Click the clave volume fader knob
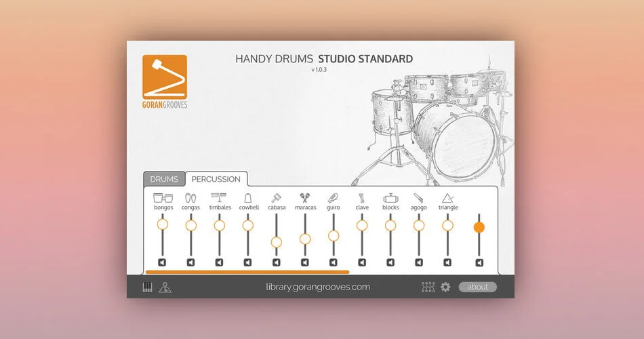The image size is (644, 339). (x=362, y=226)
